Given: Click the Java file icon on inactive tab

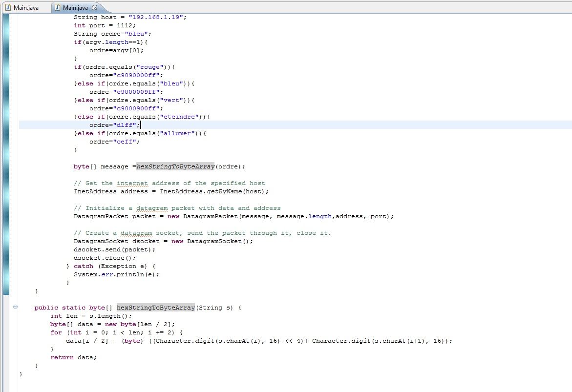Looking at the screenshot, I should (8, 7).
